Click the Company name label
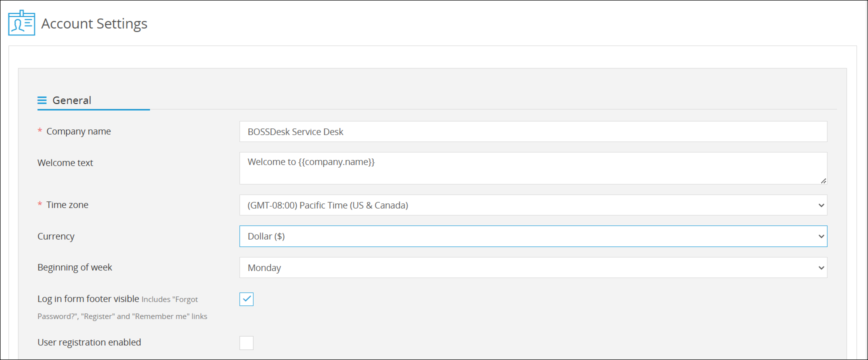This screenshot has height=360, width=868. tap(78, 131)
